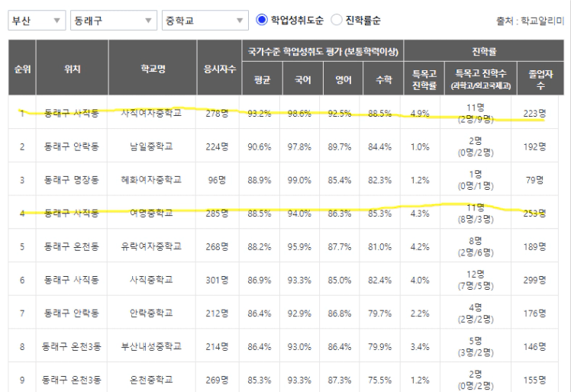Click the 국어 column header
571x392 pixels.
point(302,79)
